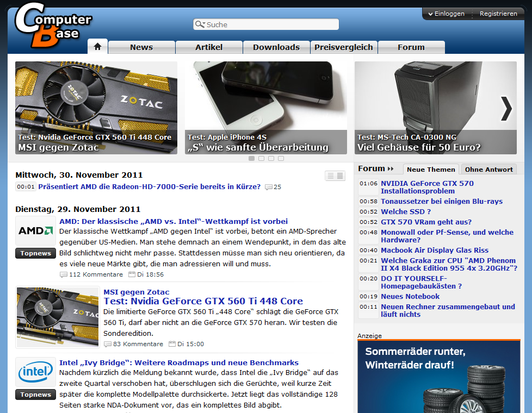
Task: Select fourth carousel page dot
Action: 281,158
